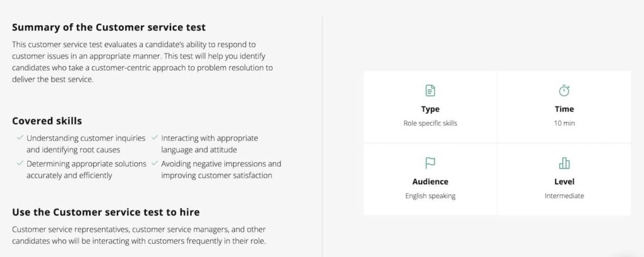Image resolution: width=644 pixels, height=257 pixels.
Task: Select the Time card label
Action: (564, 109)
